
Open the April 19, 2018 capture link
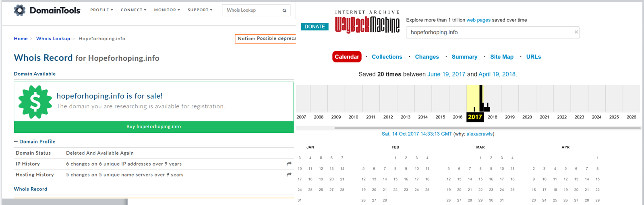497,74
